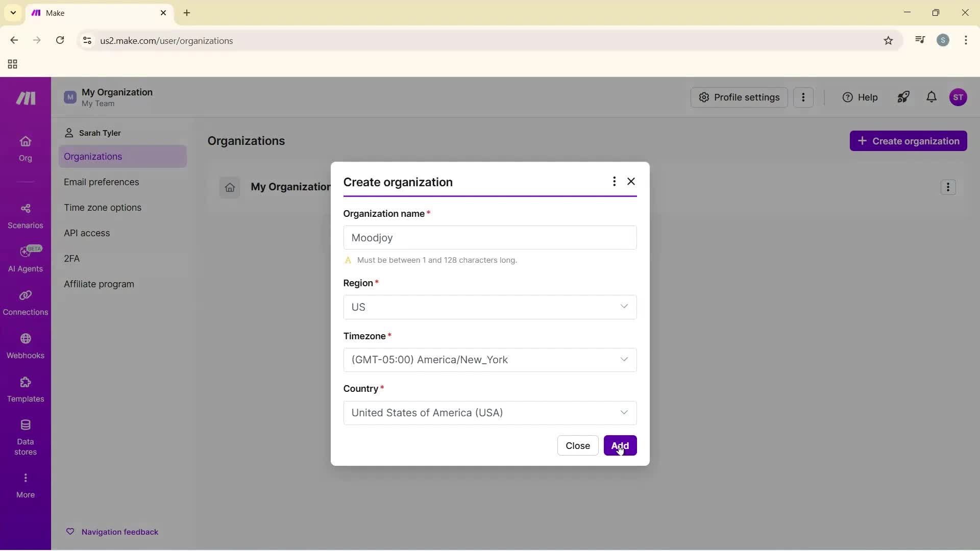Open the Create organization dialog's three-dot menu
Viewport: 980px width, 551px height.
(x=614, y=182)
